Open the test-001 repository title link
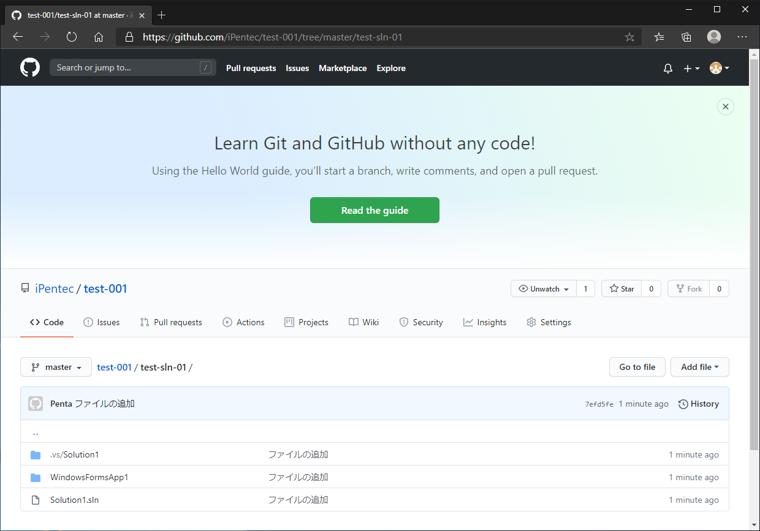The height and width of the screenshot is (531, 760). [x=105, y=289]
